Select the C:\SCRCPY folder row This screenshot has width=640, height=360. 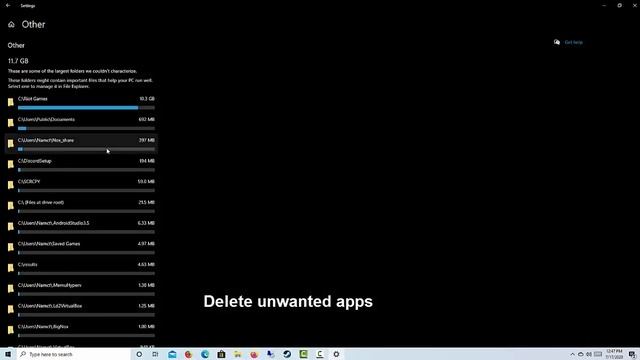point(81,185)
